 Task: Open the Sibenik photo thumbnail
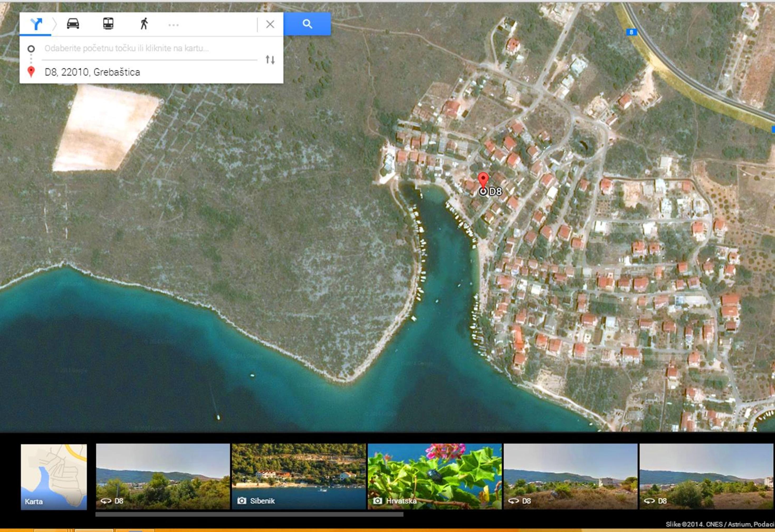(x=299, y=476)
